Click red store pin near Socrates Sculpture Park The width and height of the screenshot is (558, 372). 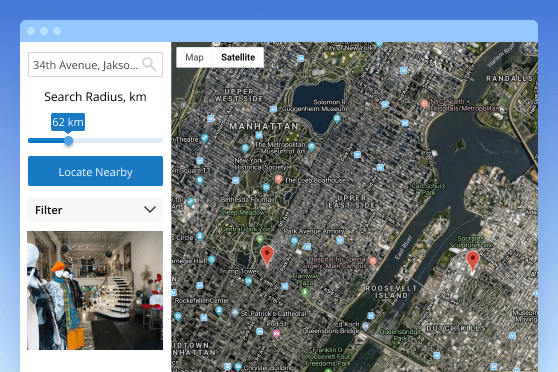(472, 261)
